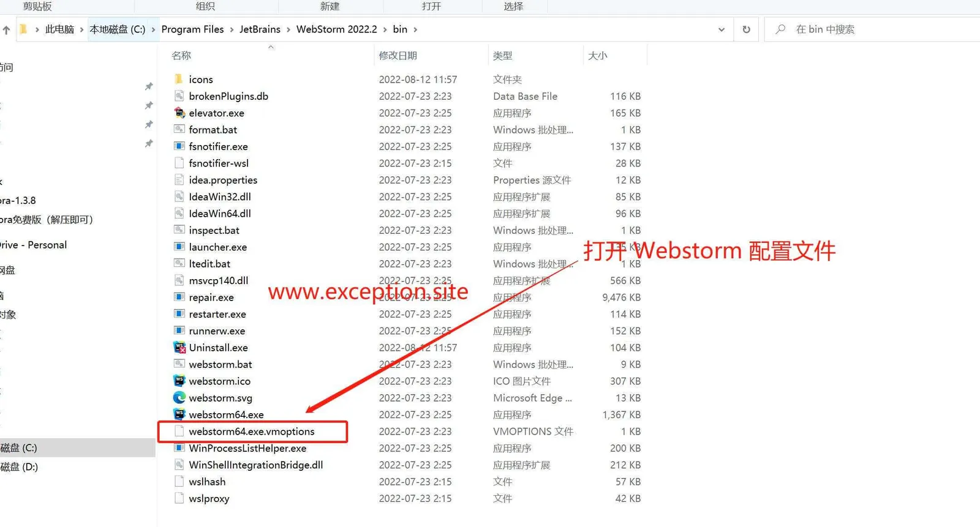The height and width of the screenshot is (527, 980).
Task: Open the address bar history dropdown
Action: (x=721, y=29)
